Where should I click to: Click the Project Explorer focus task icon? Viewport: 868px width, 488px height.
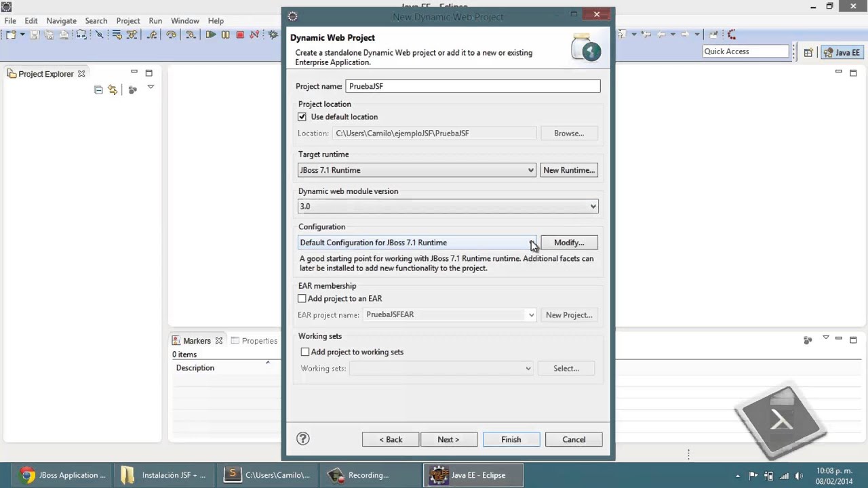pos(132,89)
